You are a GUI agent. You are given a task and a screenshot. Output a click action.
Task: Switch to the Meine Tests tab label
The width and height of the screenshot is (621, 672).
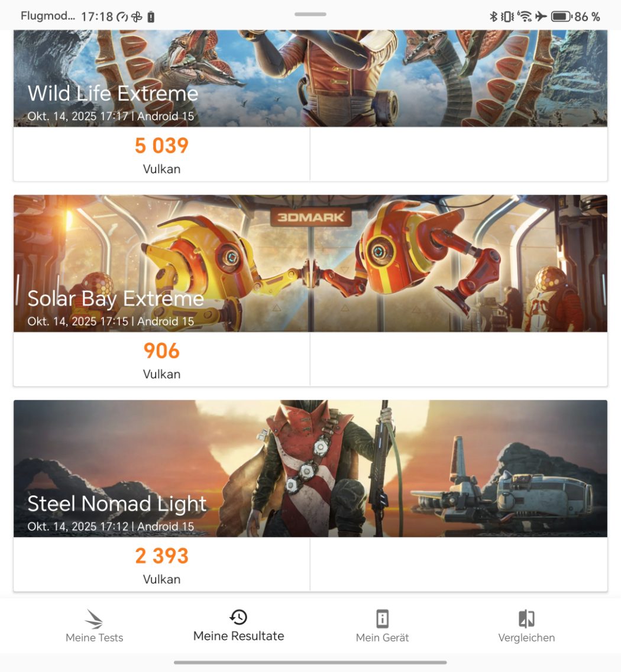[x=94, y=638]
